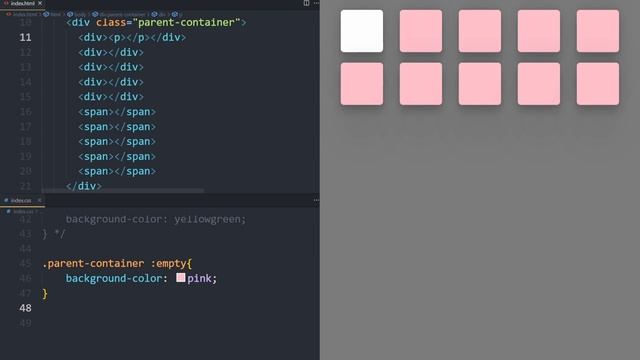Click the white box in the preview
This screenshot has width=640, height=360.
(x=362, y=31)
